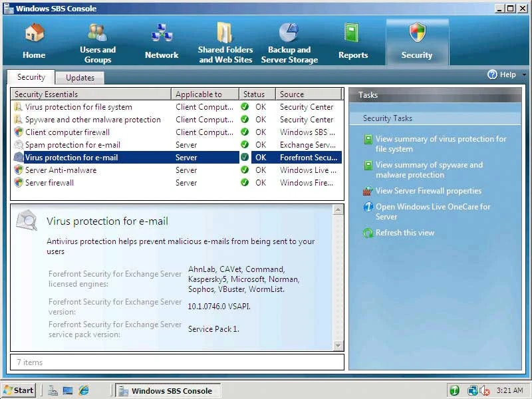532x399 pixels.
Task: Open Shared Folders and Web Sites
Action: [225, 43]
